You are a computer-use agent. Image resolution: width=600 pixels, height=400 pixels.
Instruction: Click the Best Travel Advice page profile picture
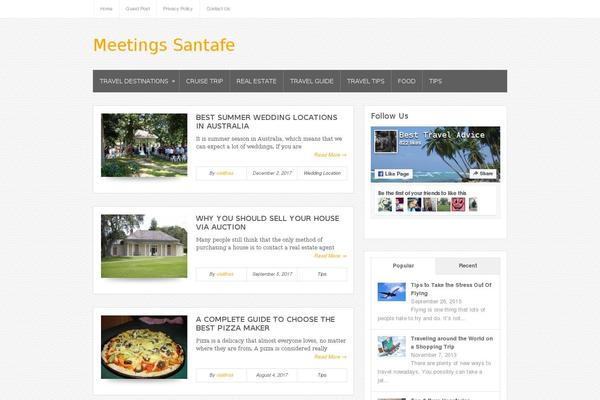(x=385, y=141)
